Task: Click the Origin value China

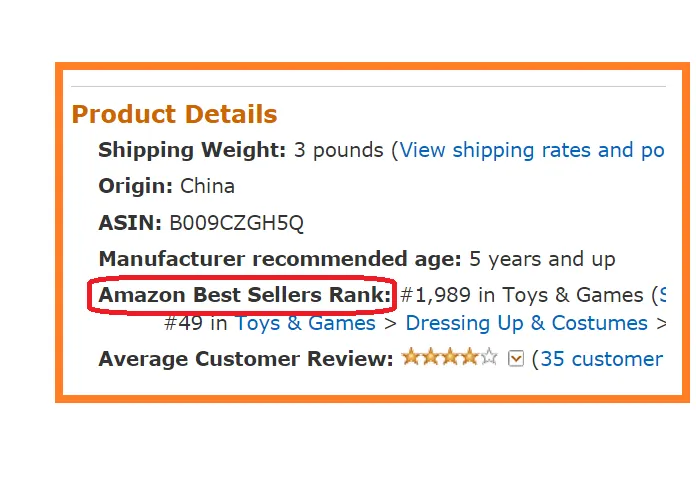Action: (207, 186)
